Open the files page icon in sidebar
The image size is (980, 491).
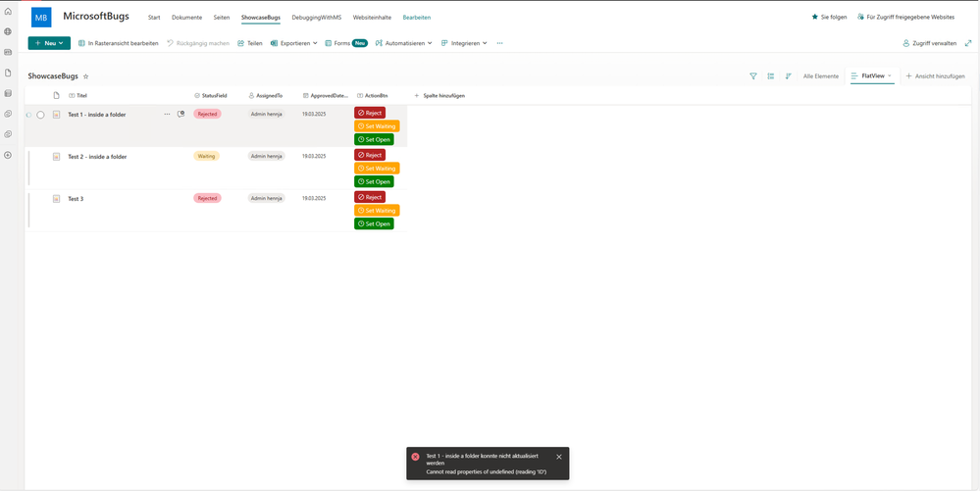click(x=8, y=73)
